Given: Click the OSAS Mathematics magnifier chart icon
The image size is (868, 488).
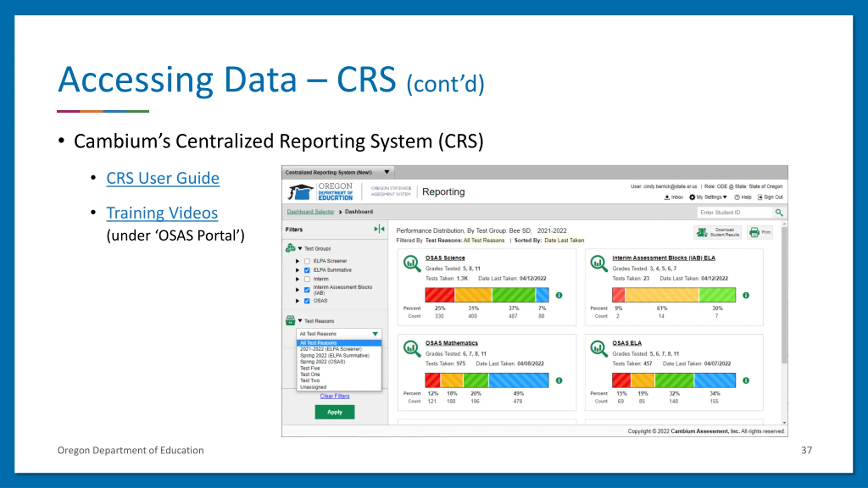Looking at the screenshot, I should coord(411,348).
